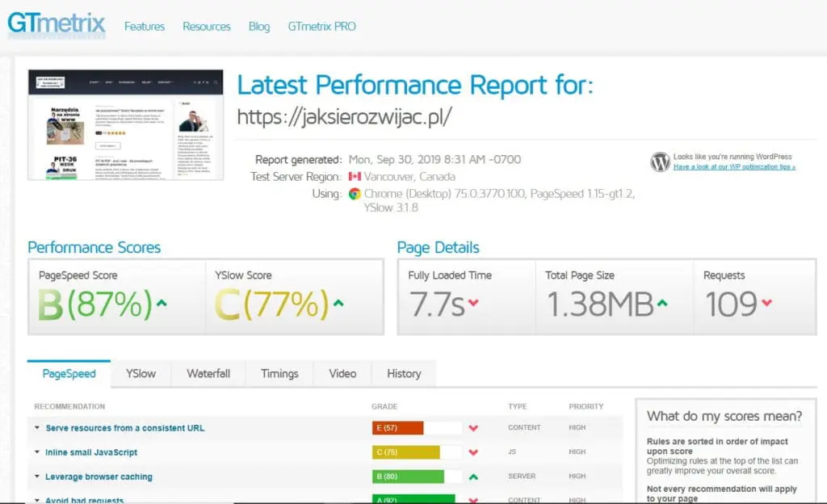The height and width of the screenshot is (504, 827).
Task: Click the PageSpeed score B(87%)
Action: click(95, 304)
